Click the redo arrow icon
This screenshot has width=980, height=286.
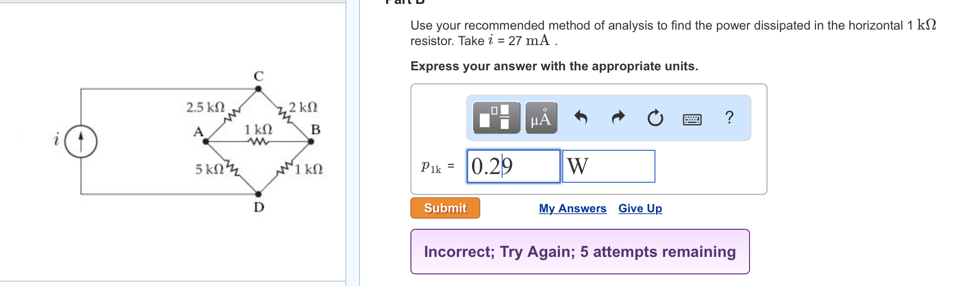(618, 117)
